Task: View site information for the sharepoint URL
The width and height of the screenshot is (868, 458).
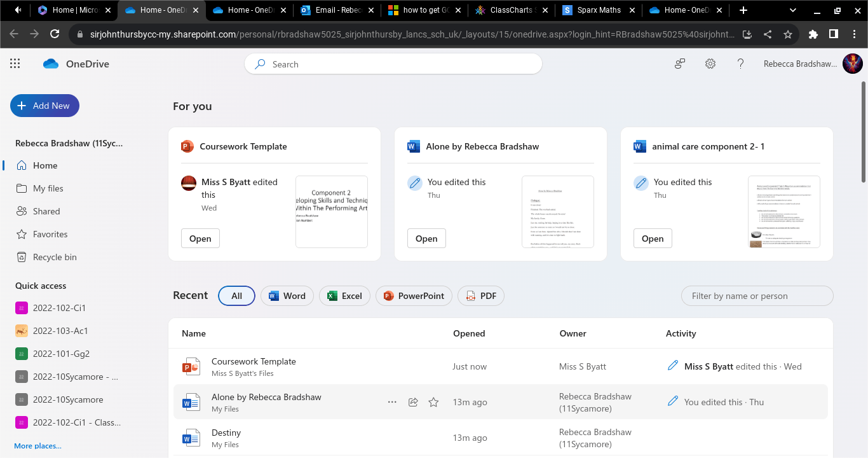Action: pyautogui.click(x=79, y=34)
